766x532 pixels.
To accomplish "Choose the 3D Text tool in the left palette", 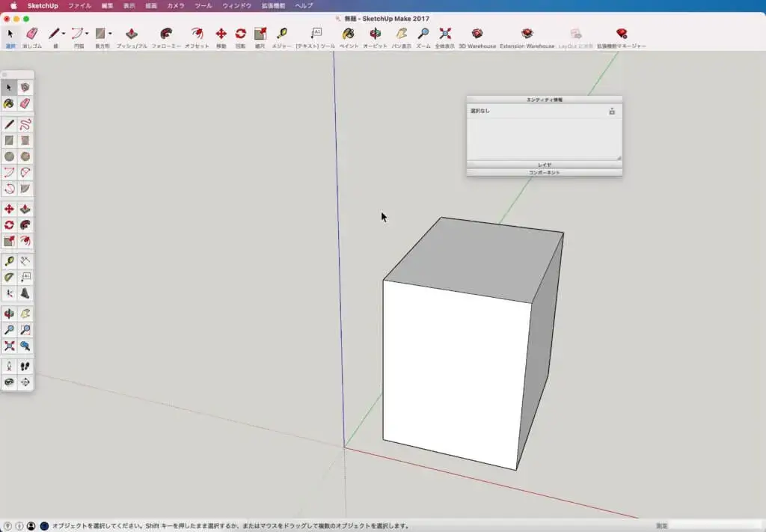I will click(x=25, y=293).
